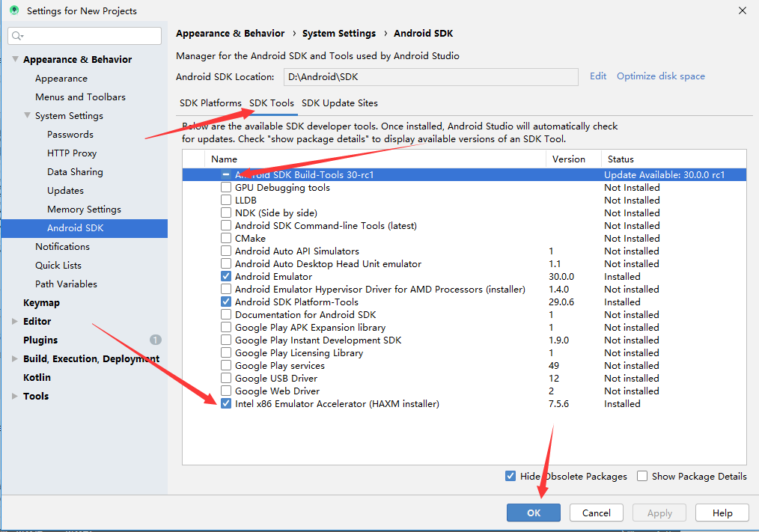Screen dimensions: 759x532
Task: Expand the Editor section arrow
Action: pos(14,322)
